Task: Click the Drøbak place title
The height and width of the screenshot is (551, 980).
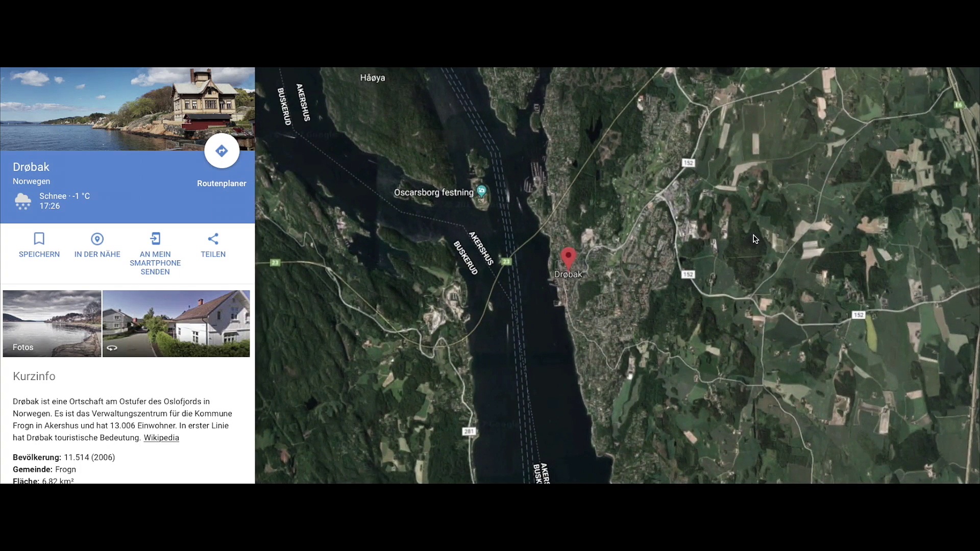Action: (x=31, y=167)
